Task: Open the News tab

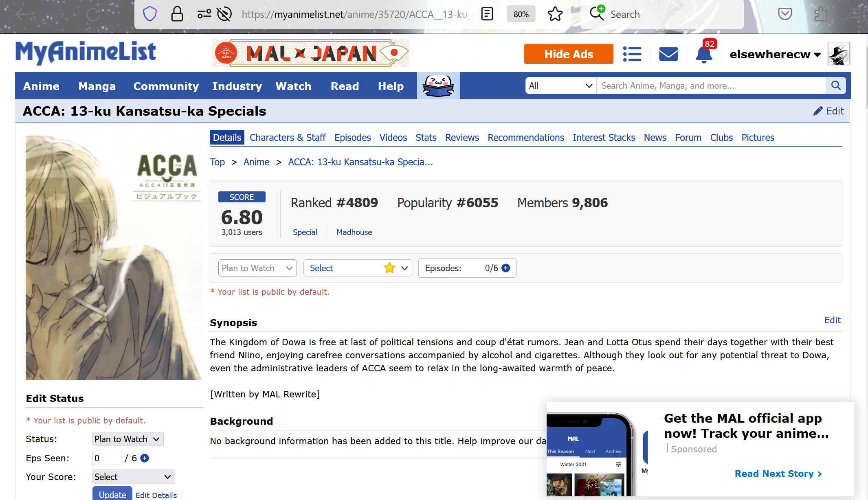Action: coord(655,138)
